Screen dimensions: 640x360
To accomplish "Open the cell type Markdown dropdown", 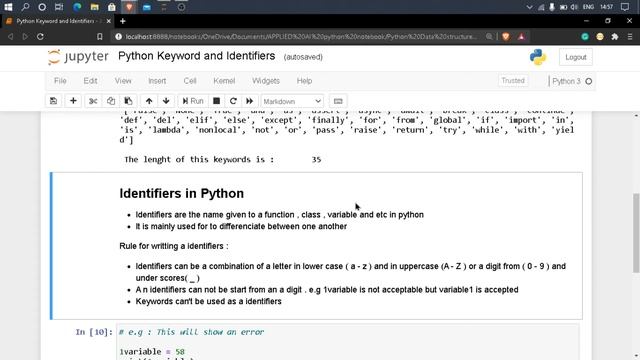I will (x=292, y=101).
